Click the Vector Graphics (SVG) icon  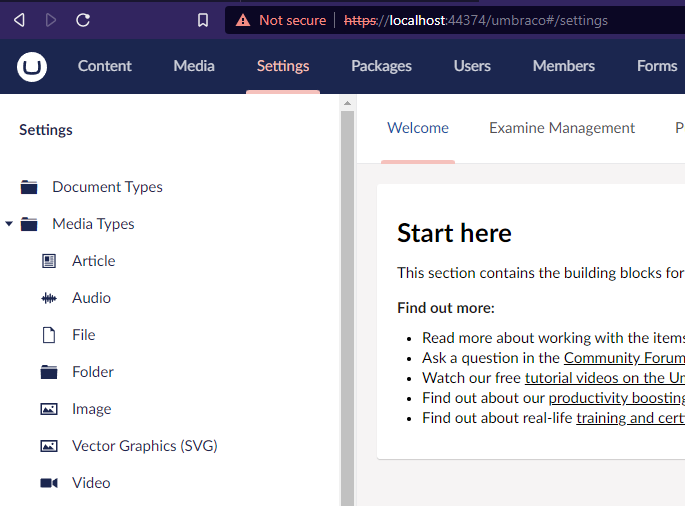point(49,446)
